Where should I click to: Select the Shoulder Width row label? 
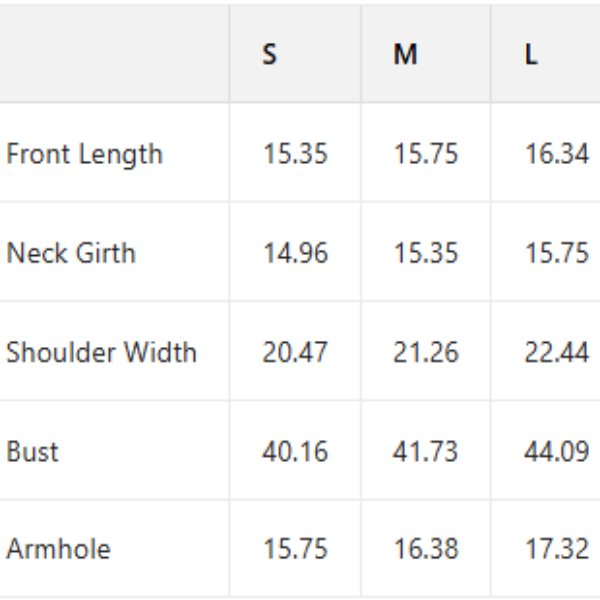[x=101, y=352]
